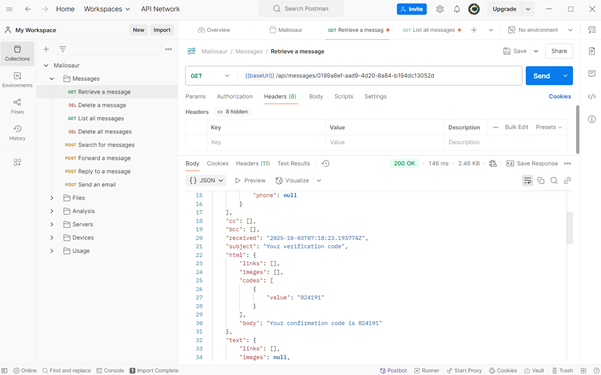Open the JSON format dropdown

tap(206, 181)
